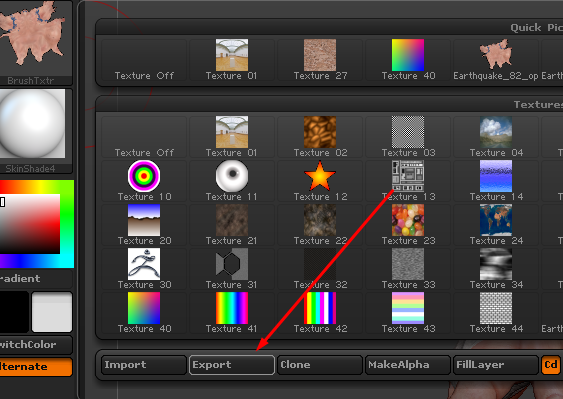
Task: Select Texture 10 bullseye rings
Action: coord(144,181)
